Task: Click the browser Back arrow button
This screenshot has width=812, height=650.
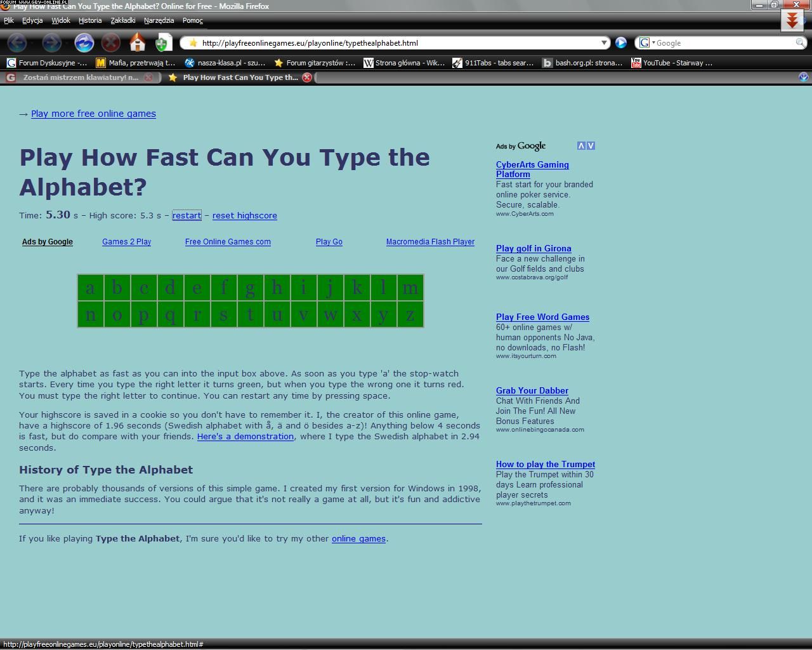Action: (17, 43)
